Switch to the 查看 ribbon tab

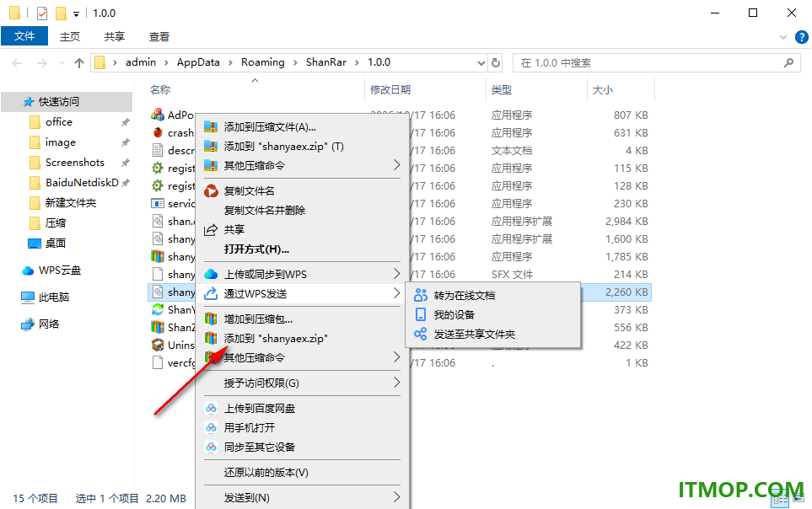[159, 36]
